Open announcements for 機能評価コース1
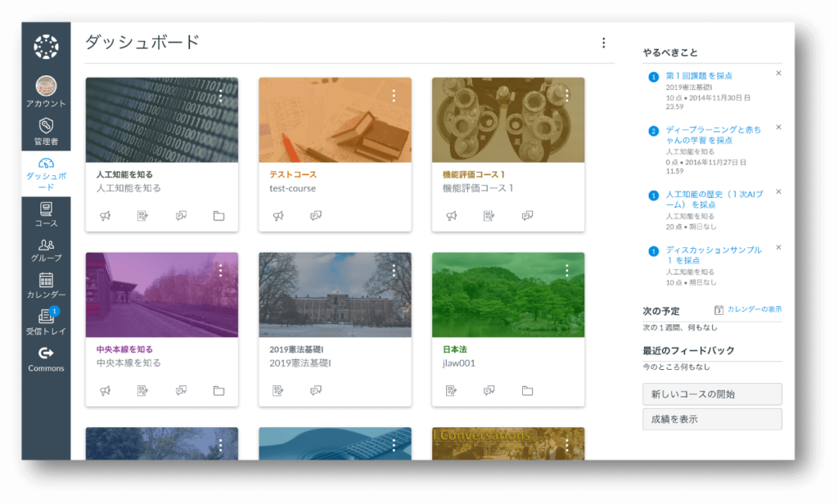 click(452, 216)
